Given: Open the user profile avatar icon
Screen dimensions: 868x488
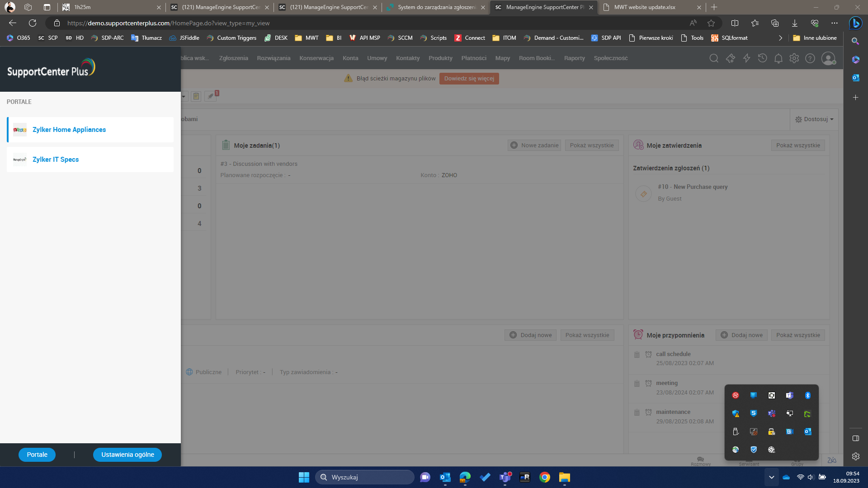Looking at the screenshot, I should pos(828,58).
